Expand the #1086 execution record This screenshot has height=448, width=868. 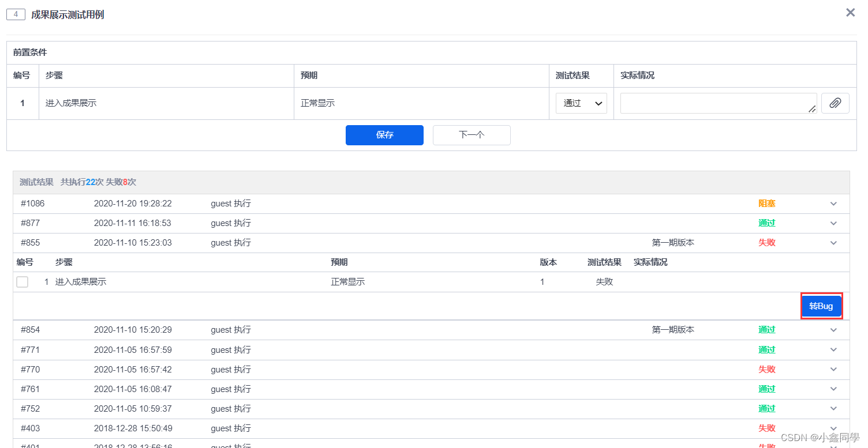point(833,204)
